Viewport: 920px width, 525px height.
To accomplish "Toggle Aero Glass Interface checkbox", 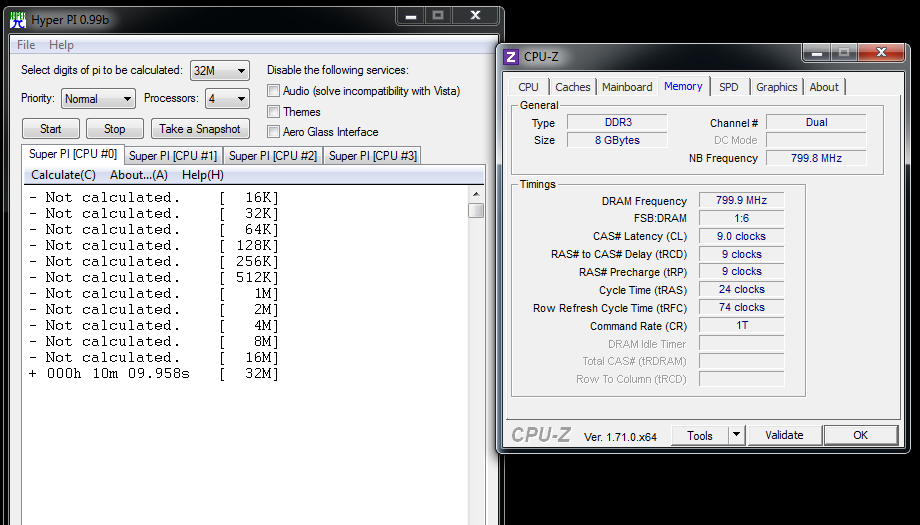I will tap(273, 132).
